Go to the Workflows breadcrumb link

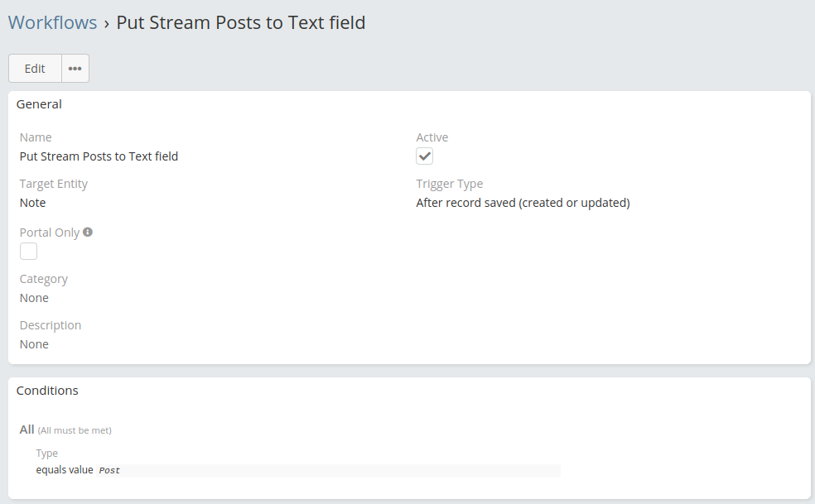click(52, 22)
